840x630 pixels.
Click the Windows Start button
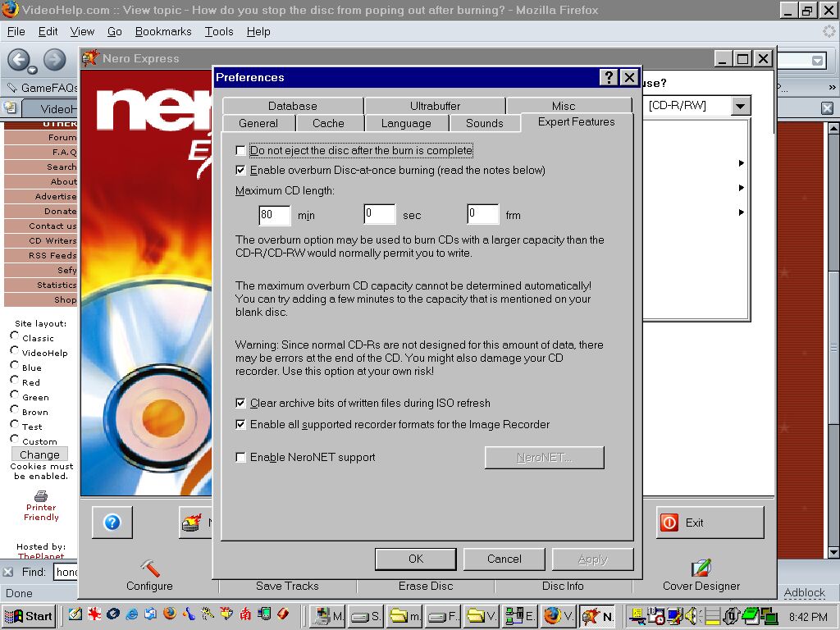tap(29, 616)
